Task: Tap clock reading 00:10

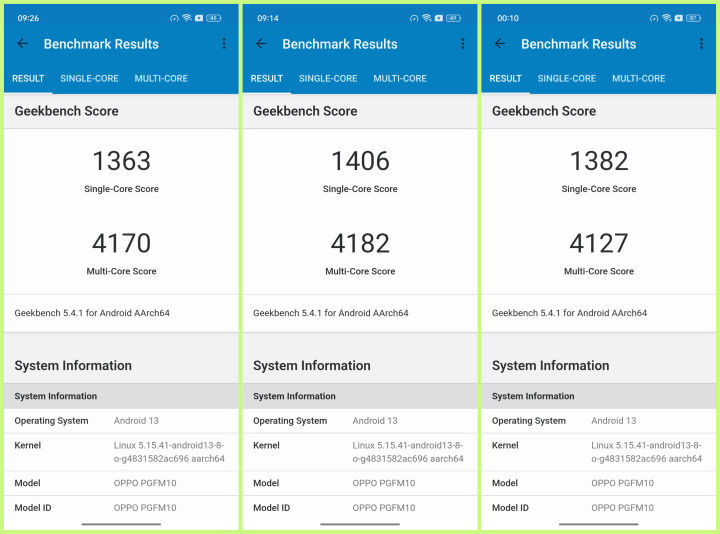Action: (508, 18)
